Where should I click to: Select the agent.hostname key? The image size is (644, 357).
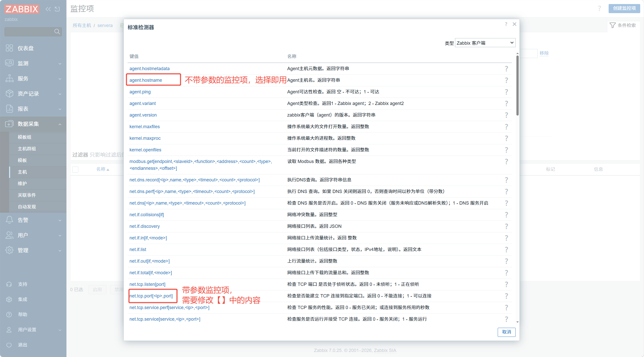click(x=146, y=80)
